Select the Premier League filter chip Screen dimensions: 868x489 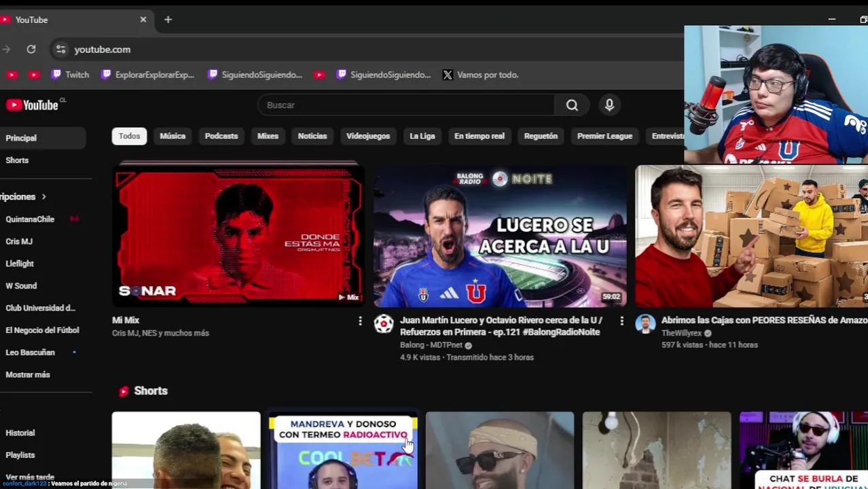pyautogui.click(x=604, y=136)
